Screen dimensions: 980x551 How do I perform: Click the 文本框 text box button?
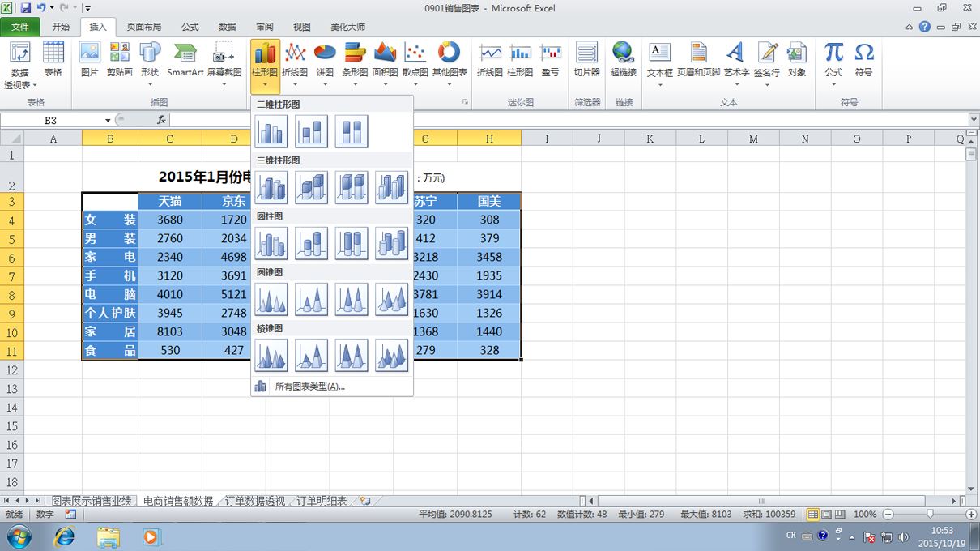click(x=660, y=64)
